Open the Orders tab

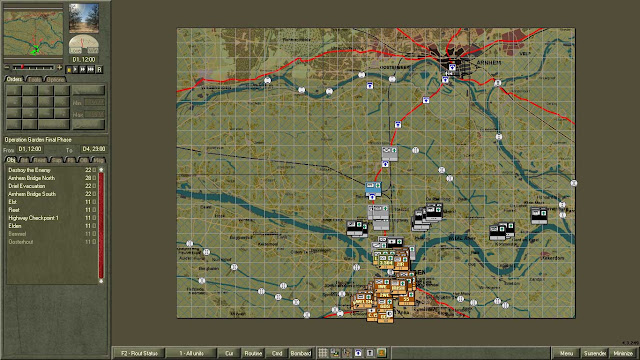pyautogui.click(x=14, y=79)
